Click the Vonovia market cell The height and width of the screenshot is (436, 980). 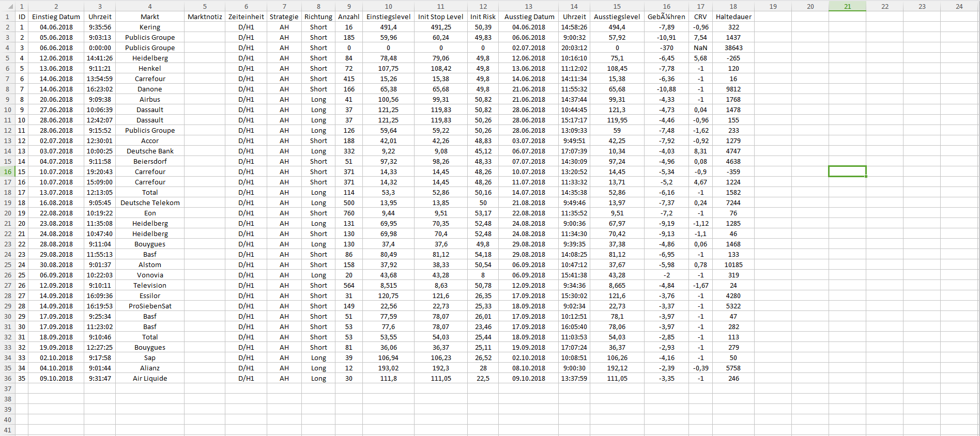(x=150, y=275)
